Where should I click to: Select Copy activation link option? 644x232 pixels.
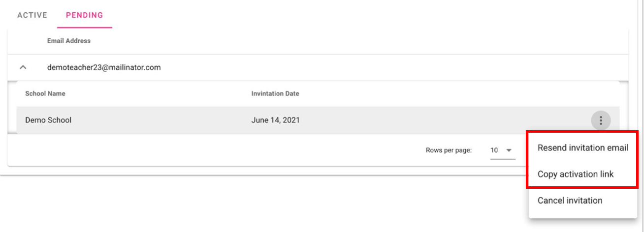[x=575, y=174]
